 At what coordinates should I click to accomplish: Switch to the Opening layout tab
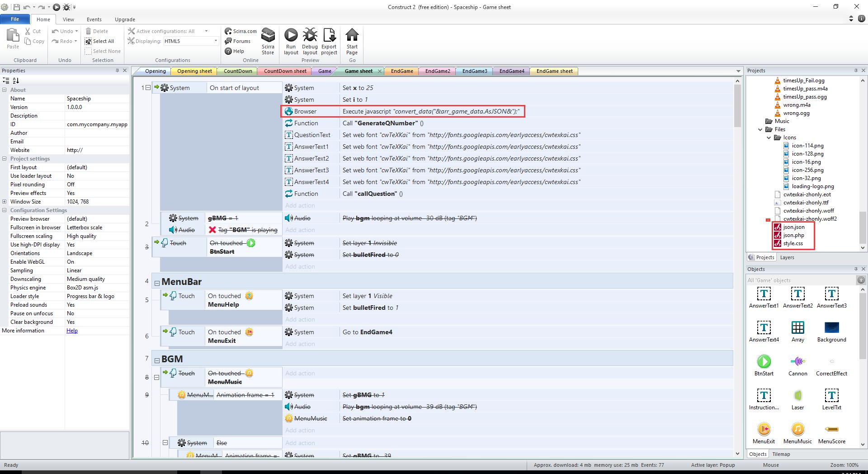click(x=155, y=71)
